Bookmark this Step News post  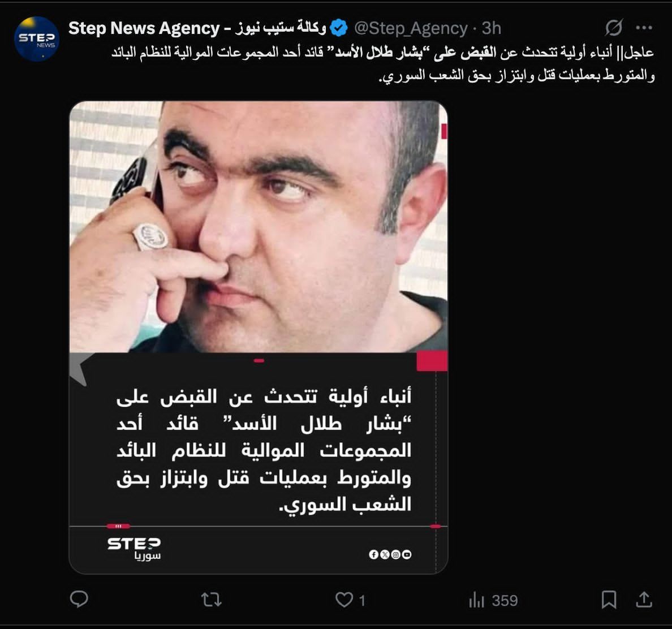609,600
